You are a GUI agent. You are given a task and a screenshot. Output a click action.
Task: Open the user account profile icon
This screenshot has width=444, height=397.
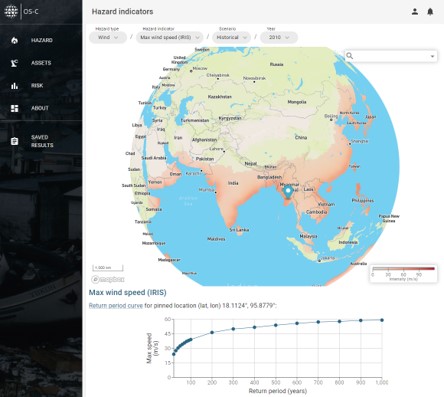(x=415, y=12)
